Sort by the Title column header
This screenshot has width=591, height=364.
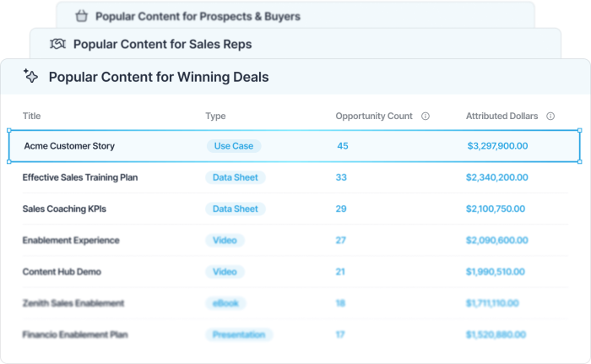pos(32,116)
